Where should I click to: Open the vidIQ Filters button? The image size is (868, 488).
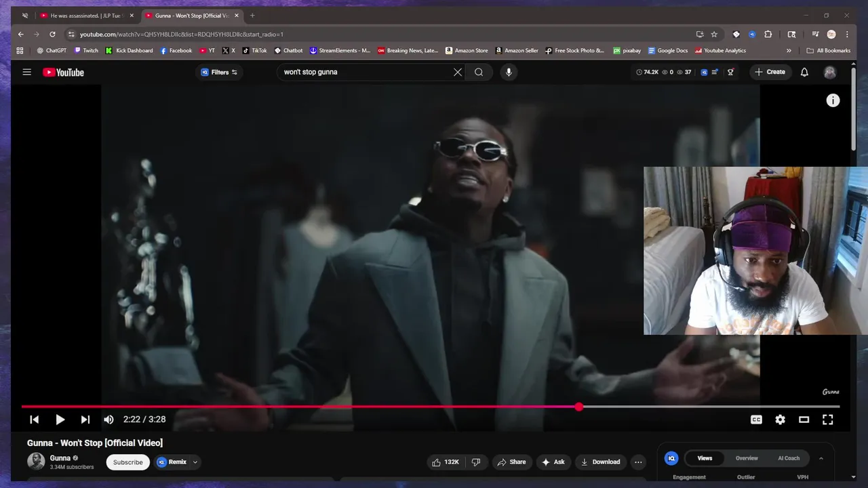click(x=219, y=72)
